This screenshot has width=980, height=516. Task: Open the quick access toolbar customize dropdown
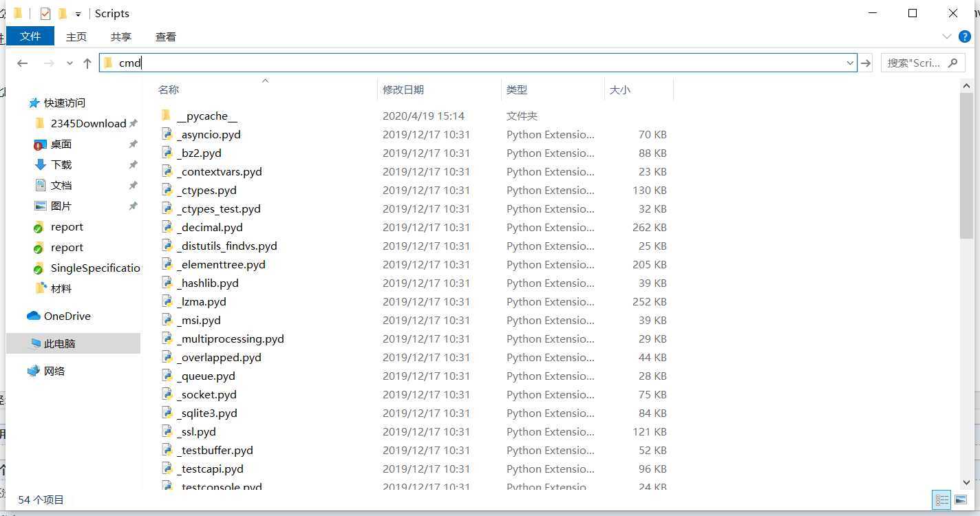(x=78, y=14)
